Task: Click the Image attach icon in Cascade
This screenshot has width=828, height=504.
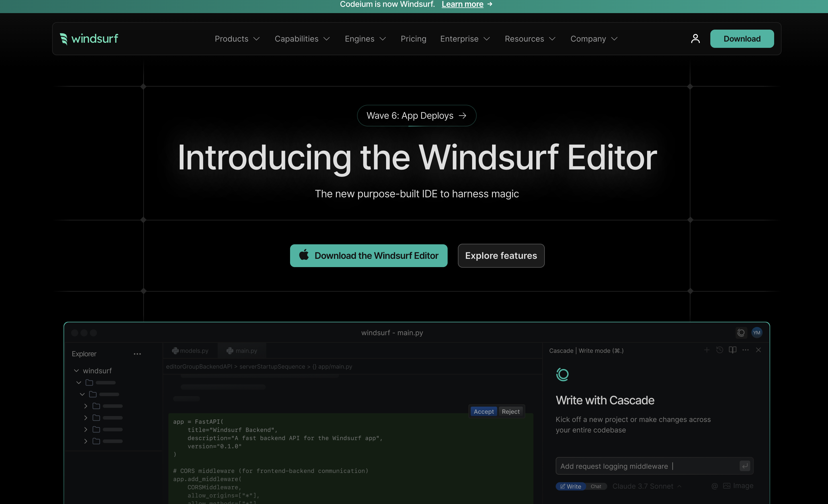Action: (x=738, y=486)
